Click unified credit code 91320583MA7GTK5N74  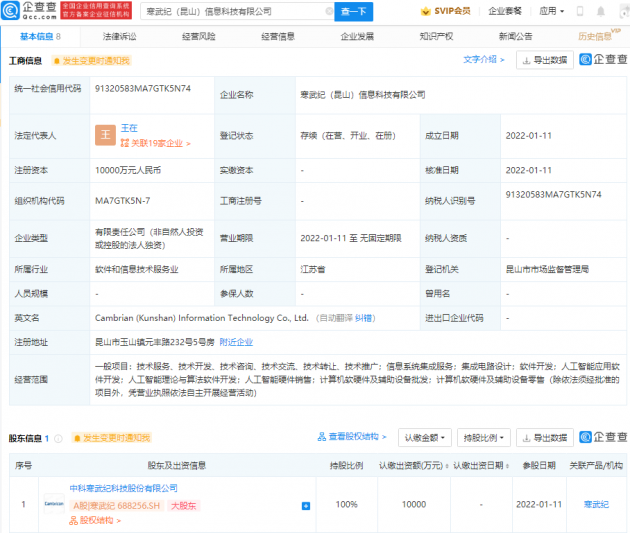143,88
